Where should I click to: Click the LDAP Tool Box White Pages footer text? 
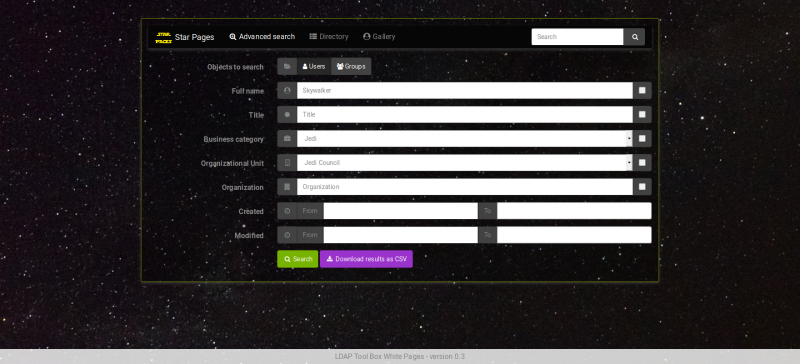(x=399, y=356)
